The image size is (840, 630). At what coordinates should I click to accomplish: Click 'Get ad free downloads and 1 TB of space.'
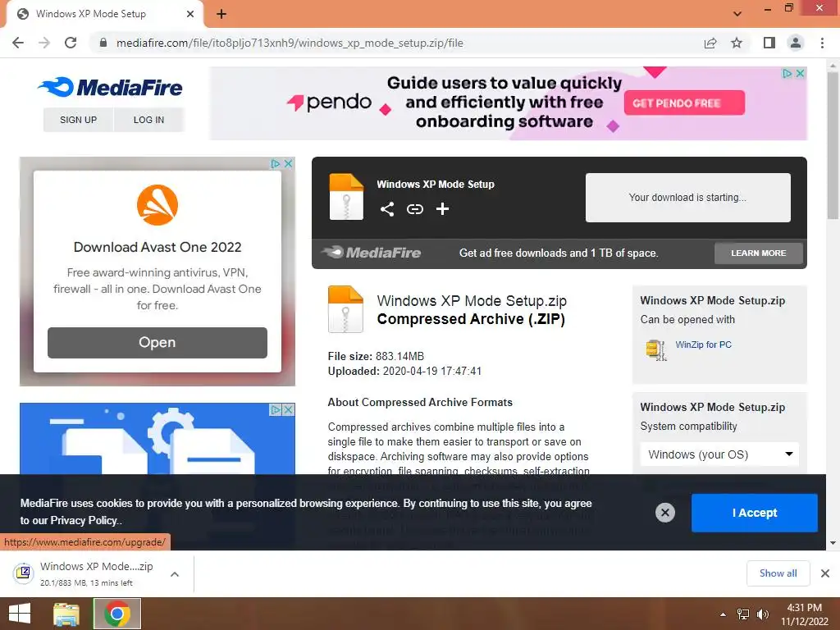coord(559,253)
